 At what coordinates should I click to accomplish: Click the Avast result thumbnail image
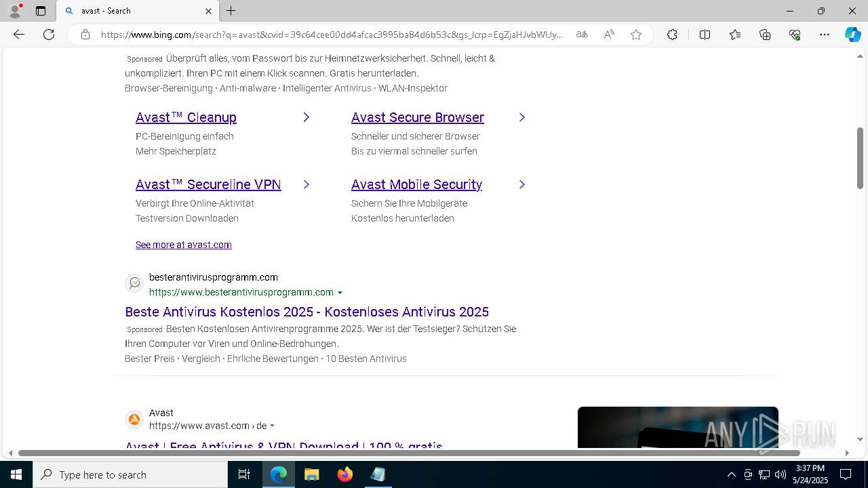pyautogui.click(x=678, y=427)
